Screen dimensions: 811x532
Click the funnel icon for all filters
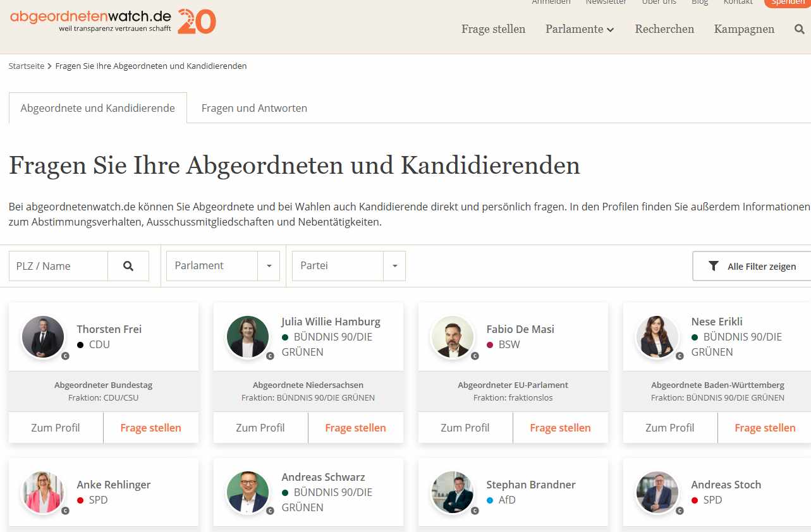(x=714, y=266)
